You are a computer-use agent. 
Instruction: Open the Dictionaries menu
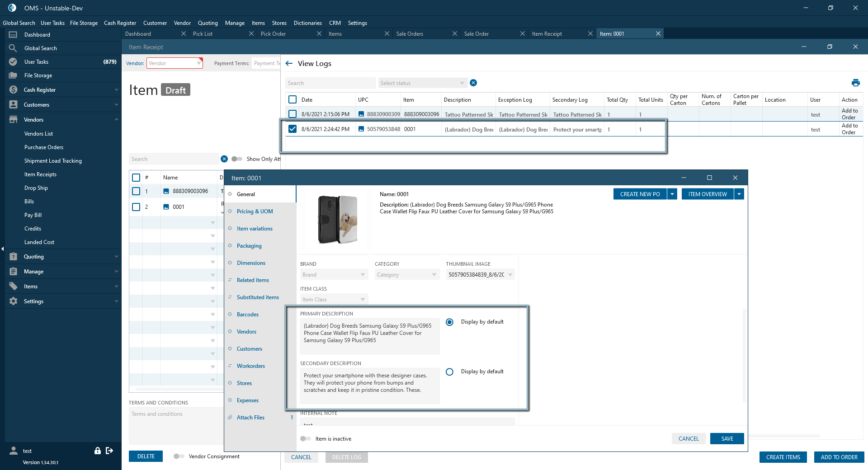307,23
